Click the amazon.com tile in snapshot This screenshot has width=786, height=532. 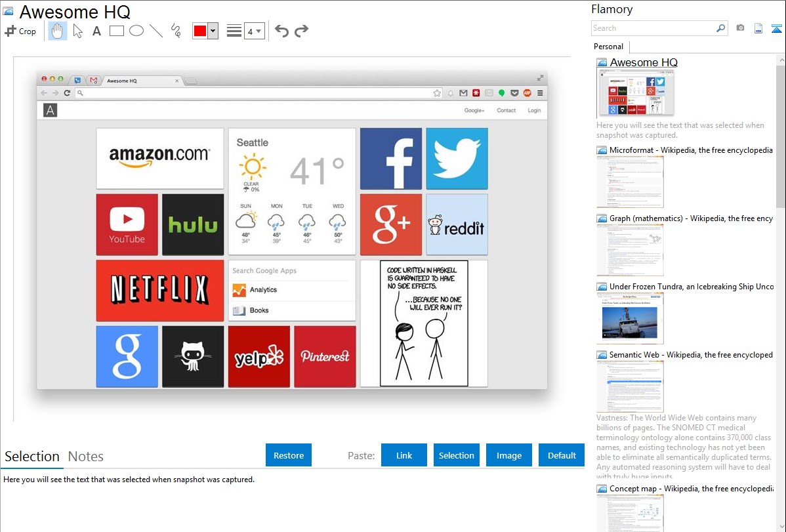tap(160, 158)
